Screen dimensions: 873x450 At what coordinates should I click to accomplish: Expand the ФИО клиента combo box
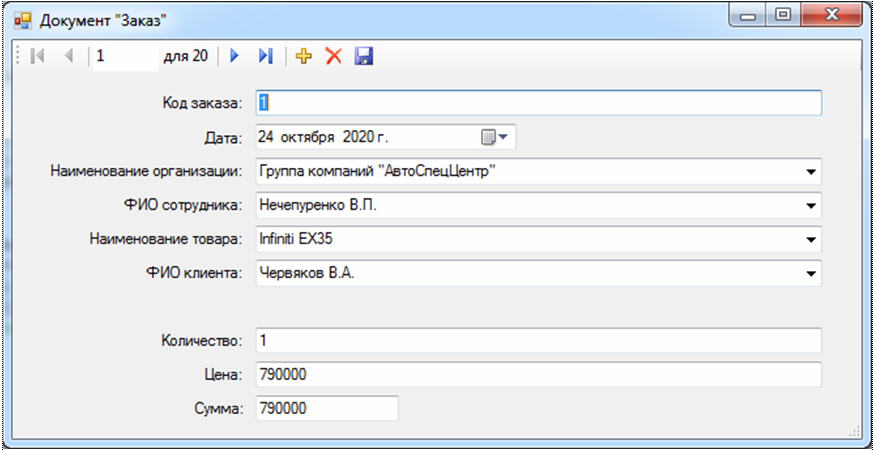[x=808, y=273]
